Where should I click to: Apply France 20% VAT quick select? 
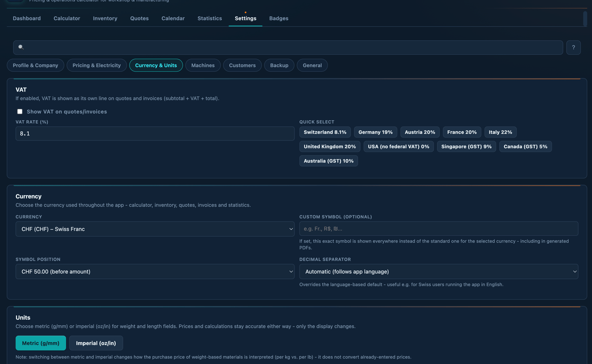point(462,132)
